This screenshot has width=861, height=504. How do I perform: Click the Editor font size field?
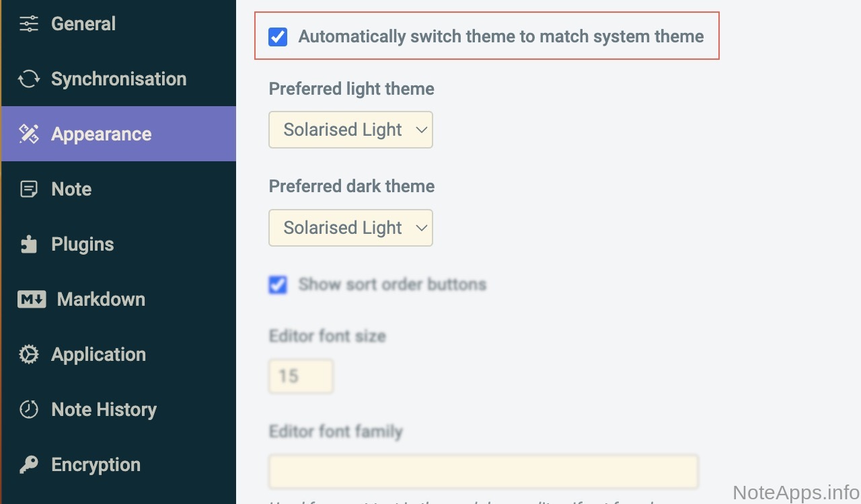pyautogui.click(x=301, y=376)
